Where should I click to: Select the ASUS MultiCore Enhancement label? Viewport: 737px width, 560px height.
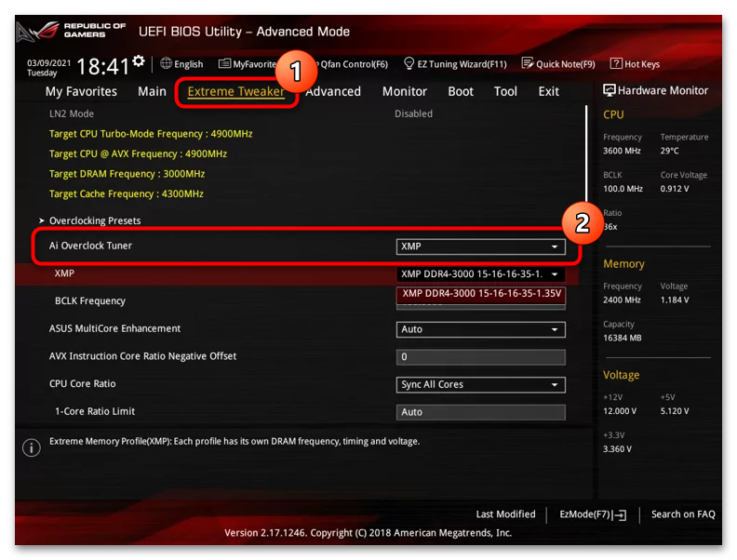pyautogui.click(x=114, y=329)
